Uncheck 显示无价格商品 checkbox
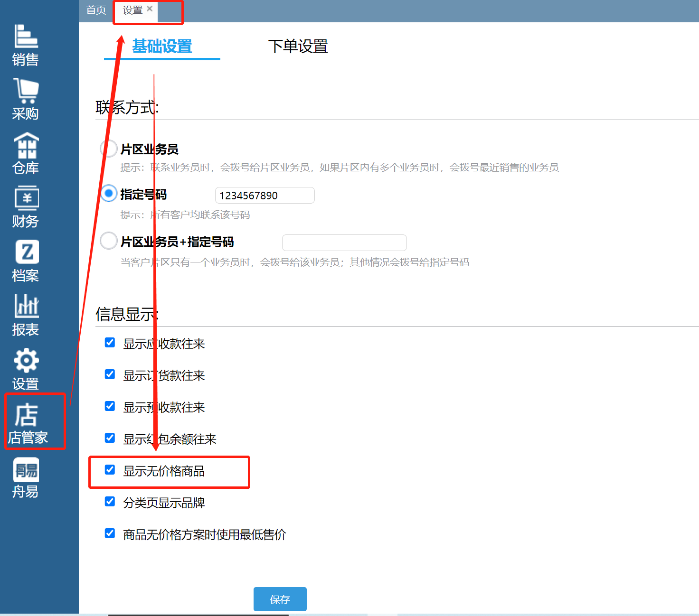The height and width of the screenshot is (616, 699). (x=110, y=470)
